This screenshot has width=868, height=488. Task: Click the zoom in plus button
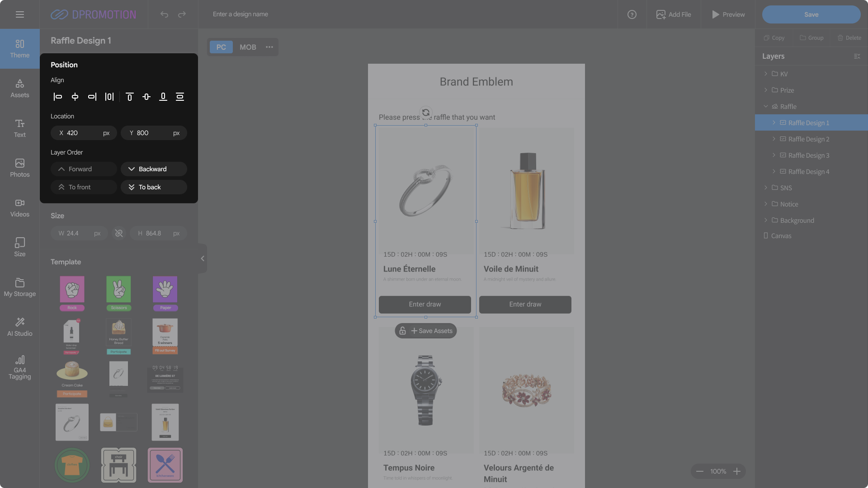tap(737, 471)
